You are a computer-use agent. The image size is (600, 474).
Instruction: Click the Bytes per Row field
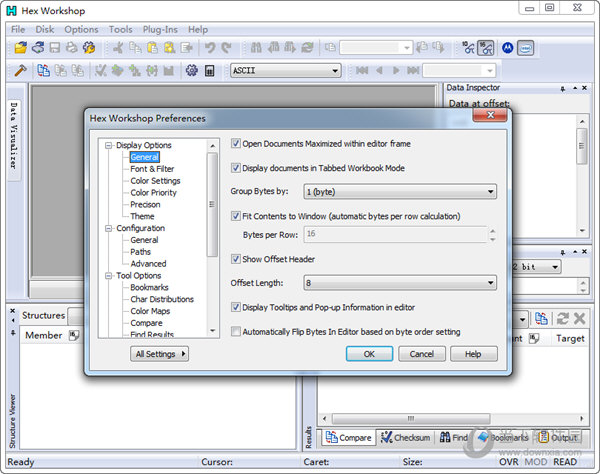(x=395, y=234)
